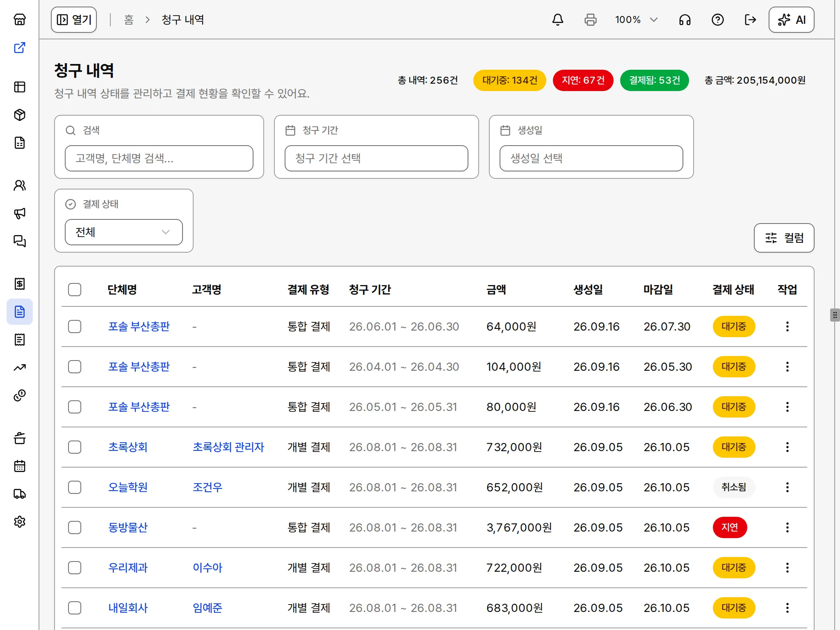This screenshot has height=630, width=840.
Task: Check the 내일회사 row checkbox
Action: click(75, 608)
